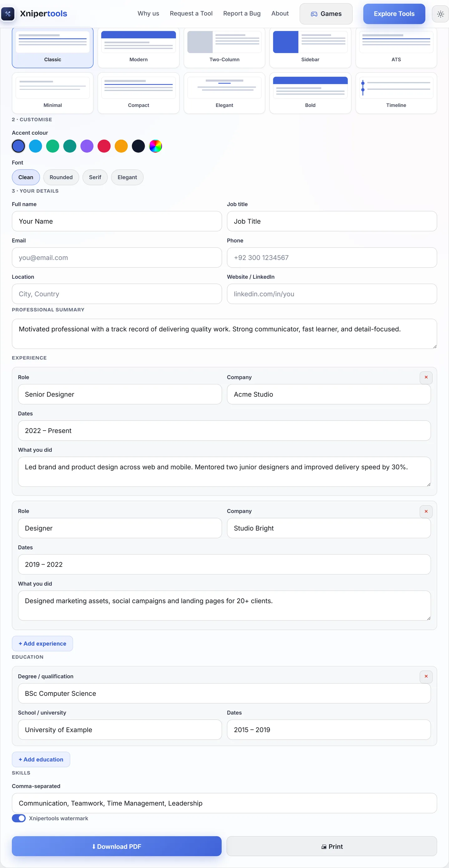
Task: Remove the Senior Designer experience entry
Action: (x=426, y=377)
